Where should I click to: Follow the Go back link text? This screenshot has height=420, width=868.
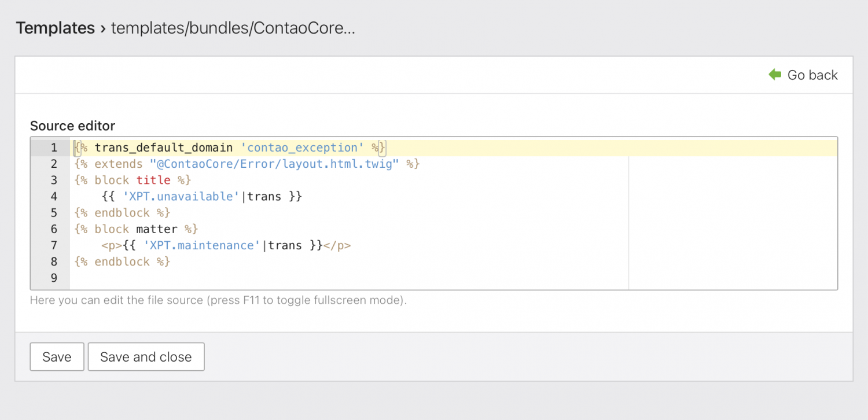click(812, 75)
